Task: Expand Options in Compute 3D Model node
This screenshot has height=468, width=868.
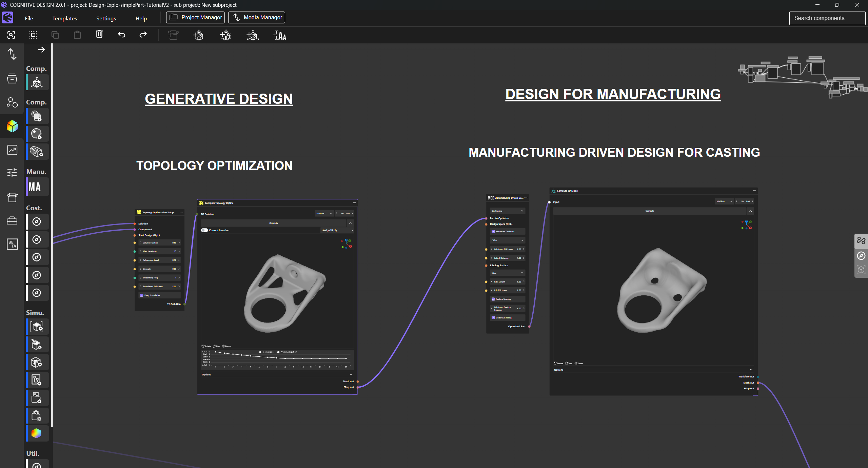Action: coord(653,370)
